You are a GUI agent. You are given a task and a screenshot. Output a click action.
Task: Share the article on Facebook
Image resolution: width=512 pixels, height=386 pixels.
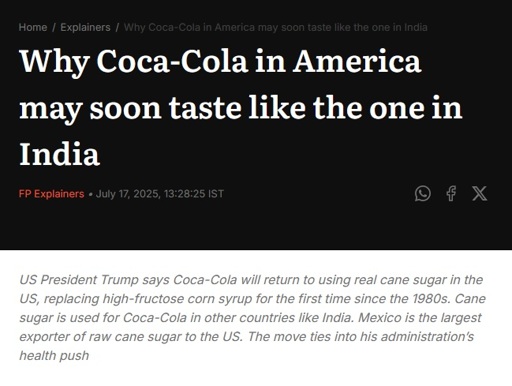pos(451,193)
